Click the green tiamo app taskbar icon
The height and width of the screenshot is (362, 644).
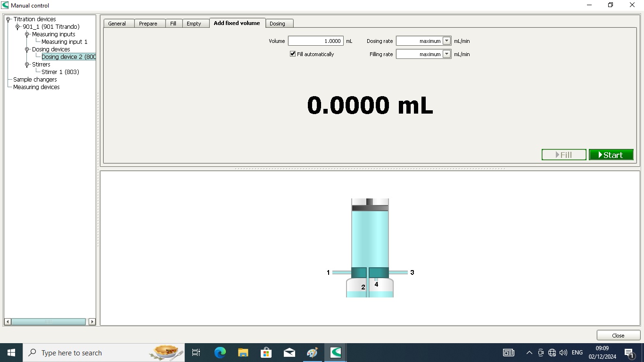[336, 353]
